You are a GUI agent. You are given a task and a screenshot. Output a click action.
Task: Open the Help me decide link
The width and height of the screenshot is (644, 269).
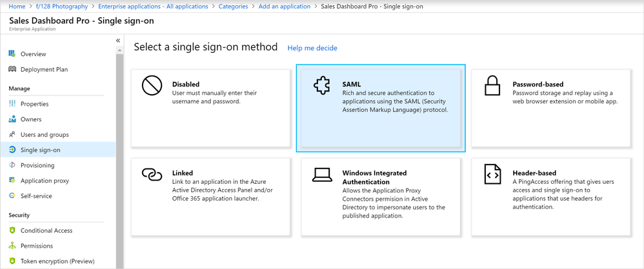(x=312, y=48)
